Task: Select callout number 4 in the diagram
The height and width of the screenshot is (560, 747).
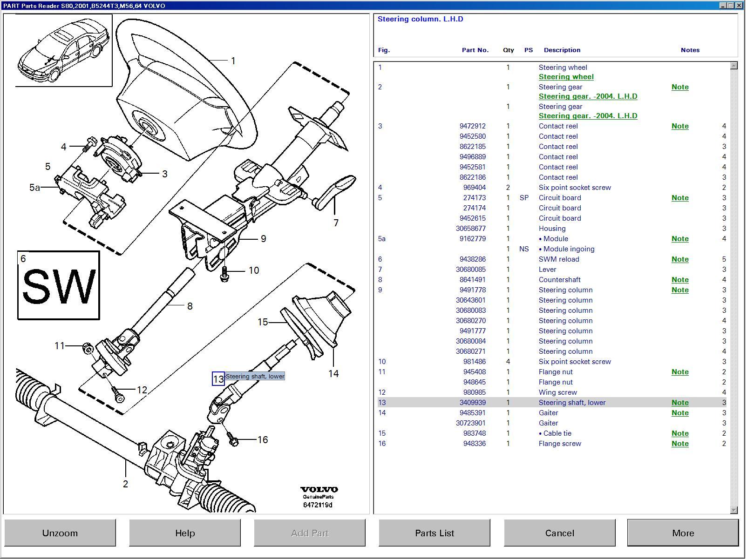Action: (x=64, y=147)
